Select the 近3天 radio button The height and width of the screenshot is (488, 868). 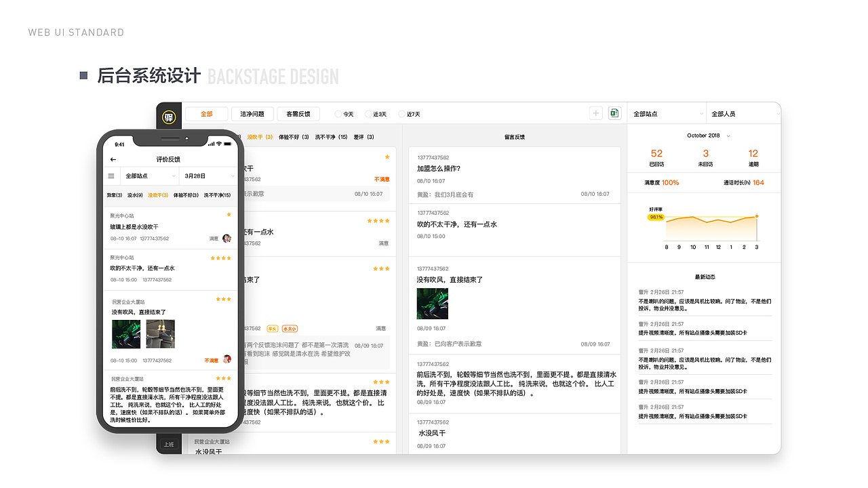(x=368, y=114)
